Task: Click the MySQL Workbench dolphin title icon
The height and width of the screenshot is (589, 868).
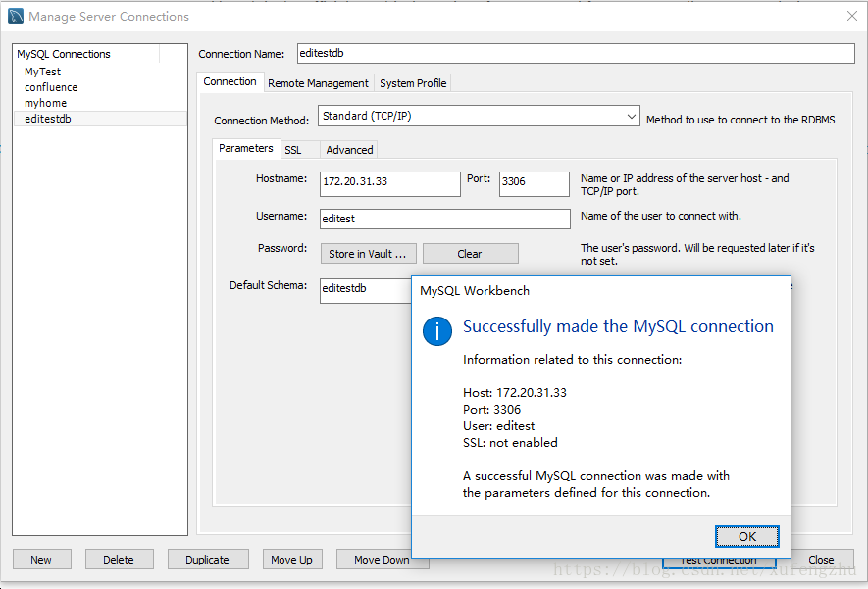Action: click(16, 16)
